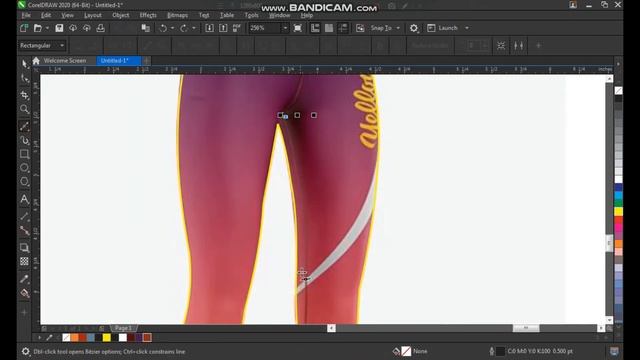Screen dimensions: 640x360
Task: Click the Open file folder icon
Action: coord(38,28)
